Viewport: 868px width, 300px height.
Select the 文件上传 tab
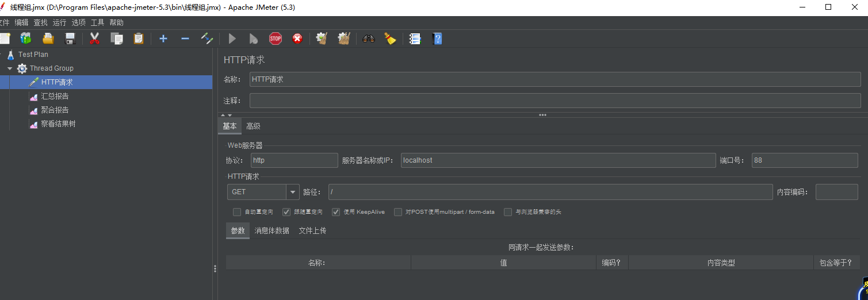[312, 231]
